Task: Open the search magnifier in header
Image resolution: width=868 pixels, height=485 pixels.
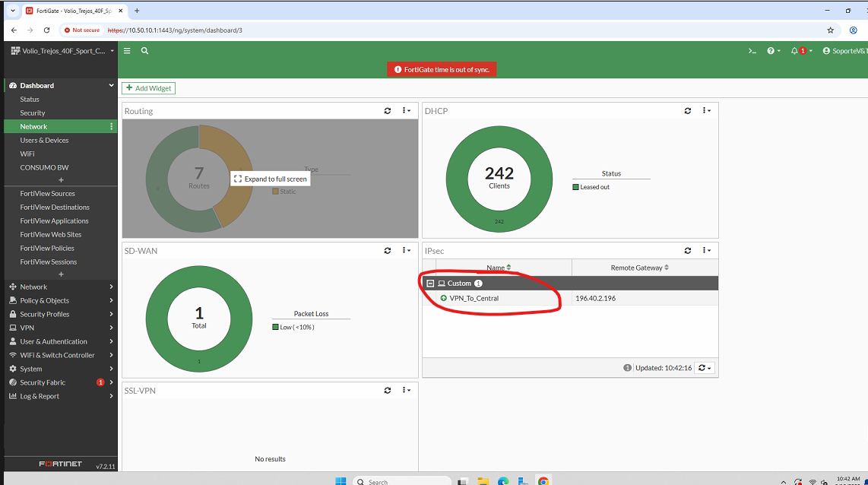Action: (144, 51)
